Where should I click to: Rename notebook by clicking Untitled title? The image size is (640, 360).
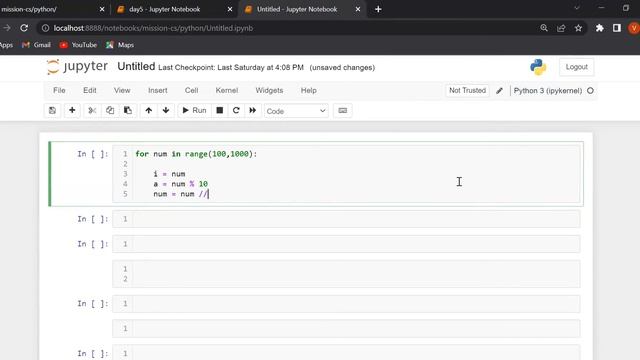[x=136, y=67]
